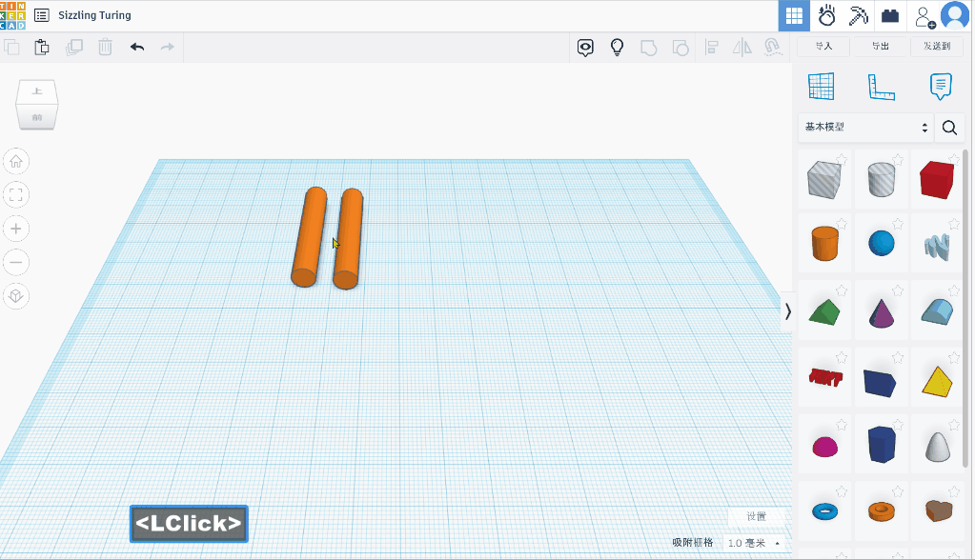Favorite the purple Cone with star
The image size is (975, 560).
pyautogui.click(x=898, y=290)
